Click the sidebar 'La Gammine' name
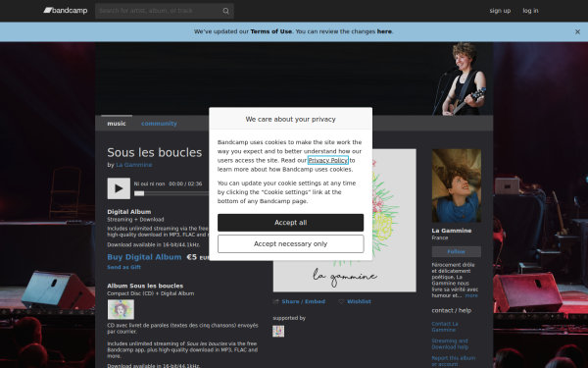 coord(452,231)
